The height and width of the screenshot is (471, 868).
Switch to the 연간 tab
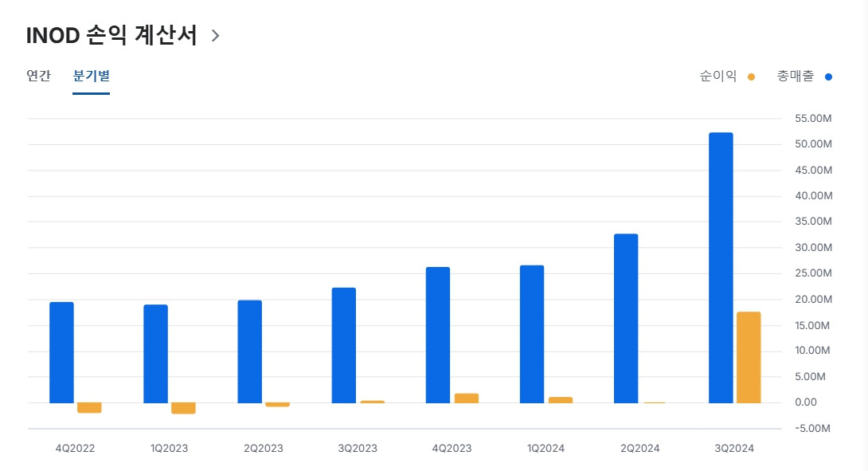pos(37,76)
